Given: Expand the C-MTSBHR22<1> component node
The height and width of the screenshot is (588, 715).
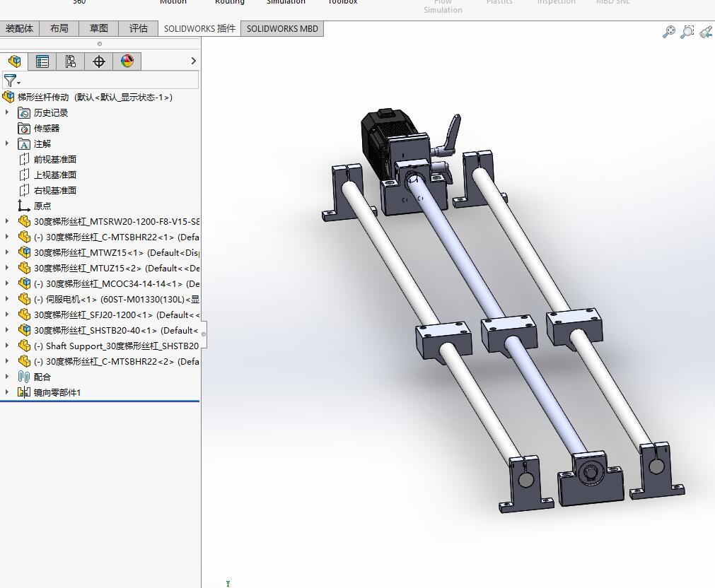Looking at the screenshot, I should pos(7,237).
